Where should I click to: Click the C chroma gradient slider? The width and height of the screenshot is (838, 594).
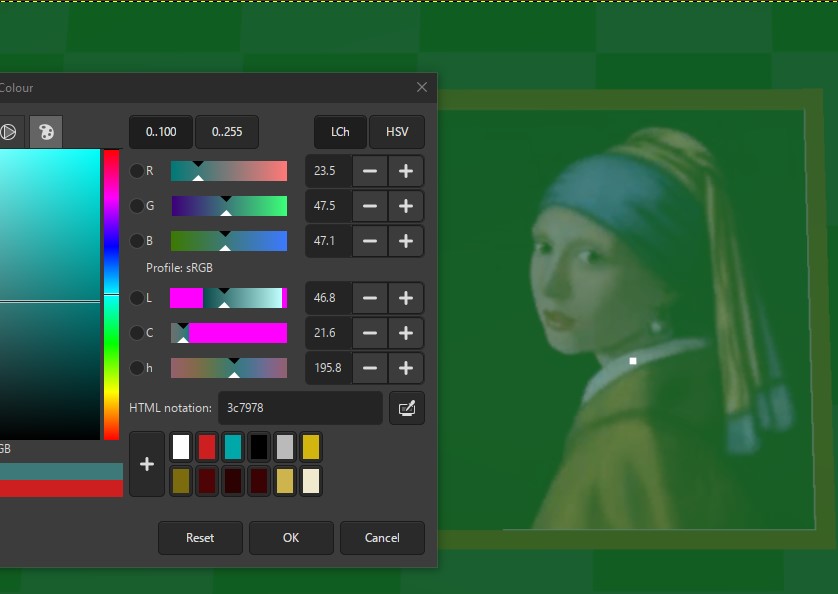229,333
